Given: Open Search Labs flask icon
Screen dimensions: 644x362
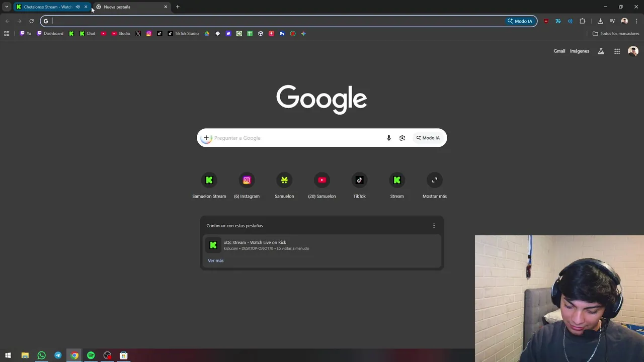Looking at the screenshot, I should pyautogui.click(x=601, y=51).
